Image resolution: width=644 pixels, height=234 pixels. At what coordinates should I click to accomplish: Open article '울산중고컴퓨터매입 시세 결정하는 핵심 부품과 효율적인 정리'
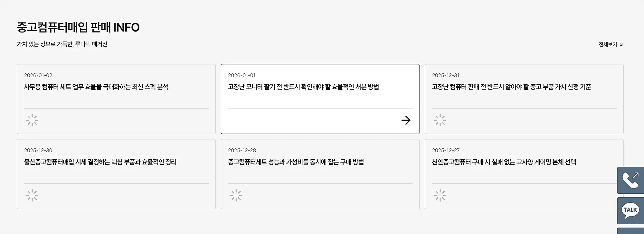click(100, 162)
